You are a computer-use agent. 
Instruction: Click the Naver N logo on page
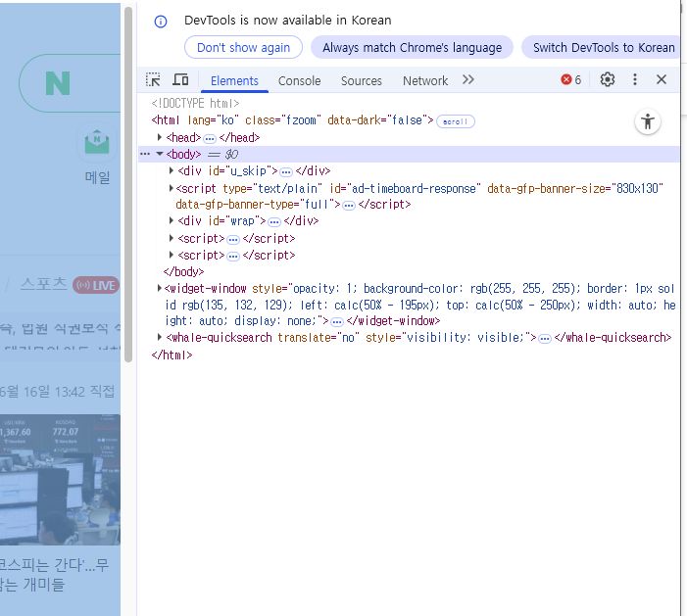click(58, 83)
